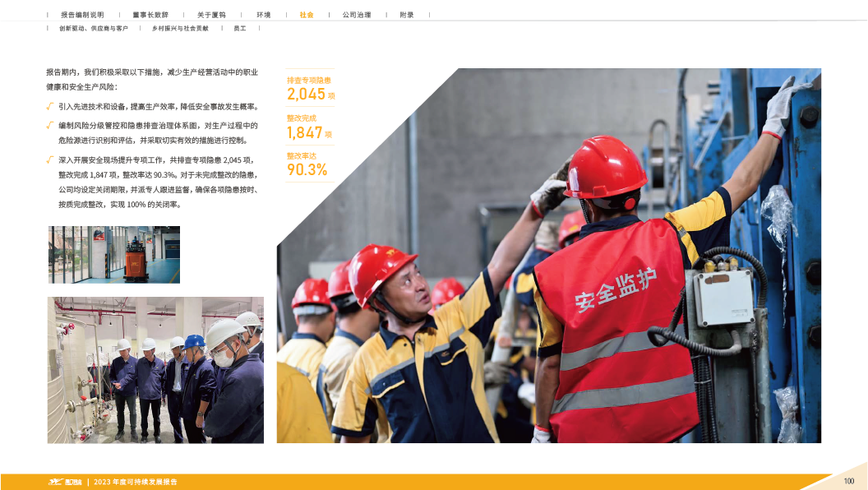Jump to the 员工 sub-section link
This screenshot has width=868, height=490.
pos(240,28)
